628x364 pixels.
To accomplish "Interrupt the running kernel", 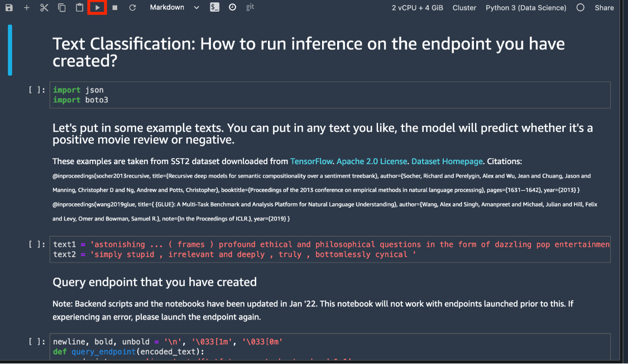I will tap(114, 7).
